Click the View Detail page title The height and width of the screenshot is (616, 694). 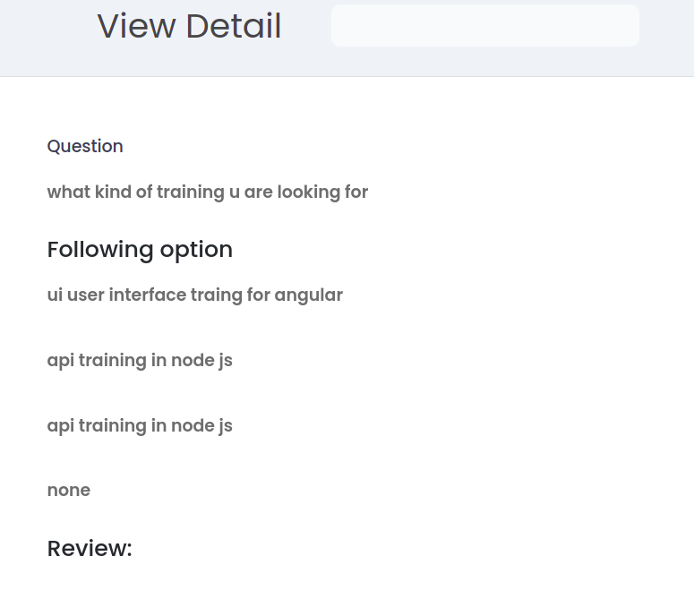tap(189, 26)
